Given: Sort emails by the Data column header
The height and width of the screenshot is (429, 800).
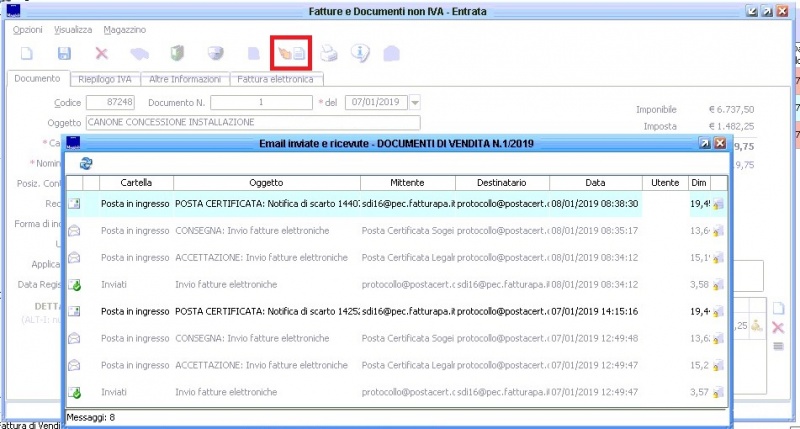Looking at the screenshot, I should click(596, 183).
